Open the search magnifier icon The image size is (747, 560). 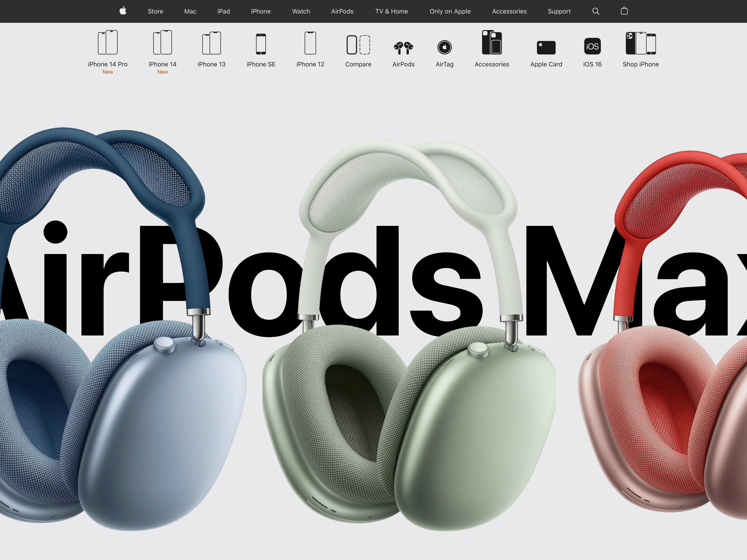[x=596, y=11]
